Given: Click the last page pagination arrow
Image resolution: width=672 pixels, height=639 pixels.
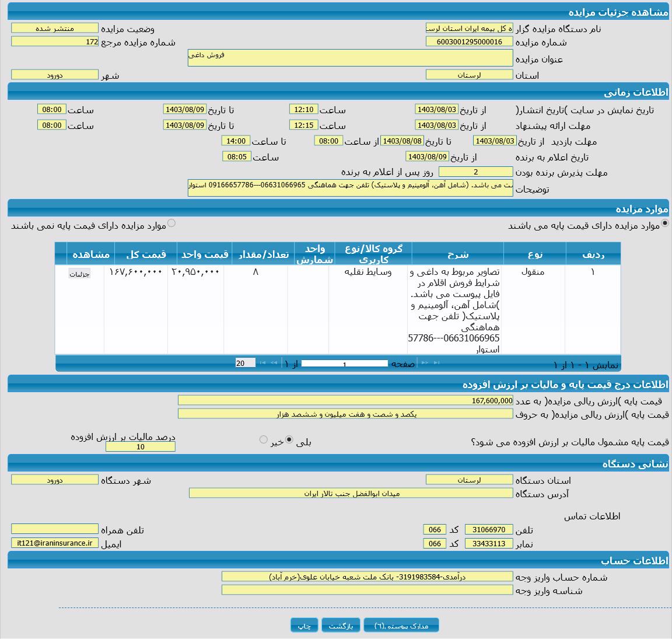Looking at the screenshot, I should [262, 363].
